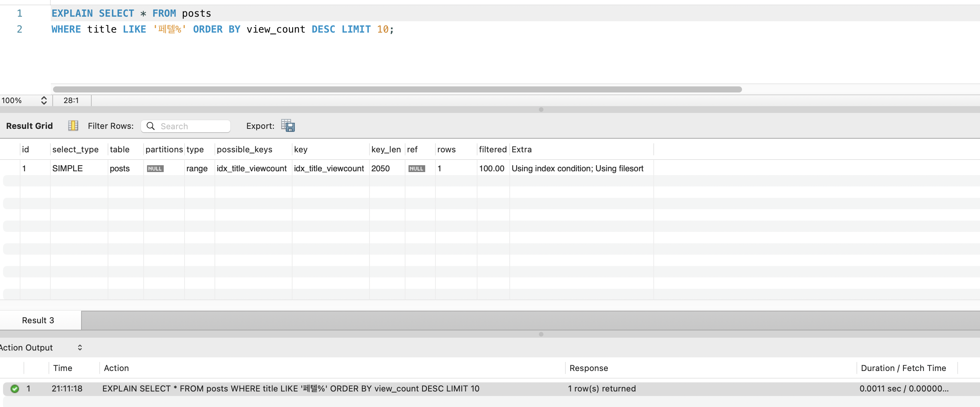Click the splitter dot above Action Output
980x407 pixels.
(x=541, y=334)
